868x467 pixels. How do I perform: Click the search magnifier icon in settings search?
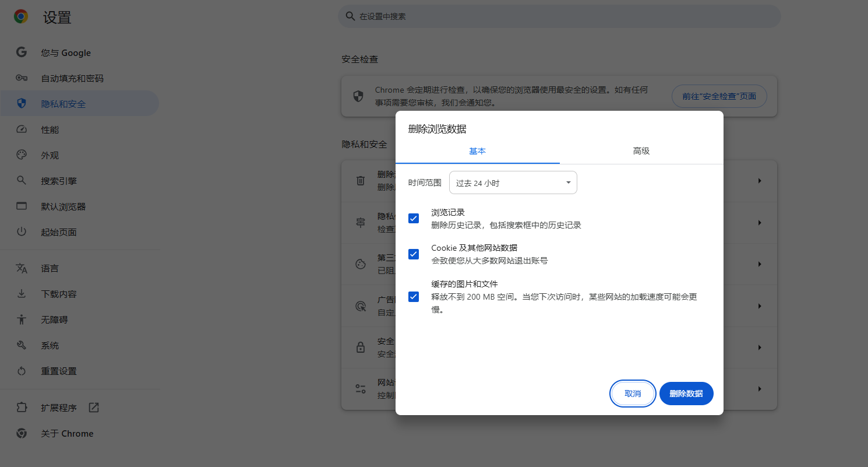(x=350, y=16)
